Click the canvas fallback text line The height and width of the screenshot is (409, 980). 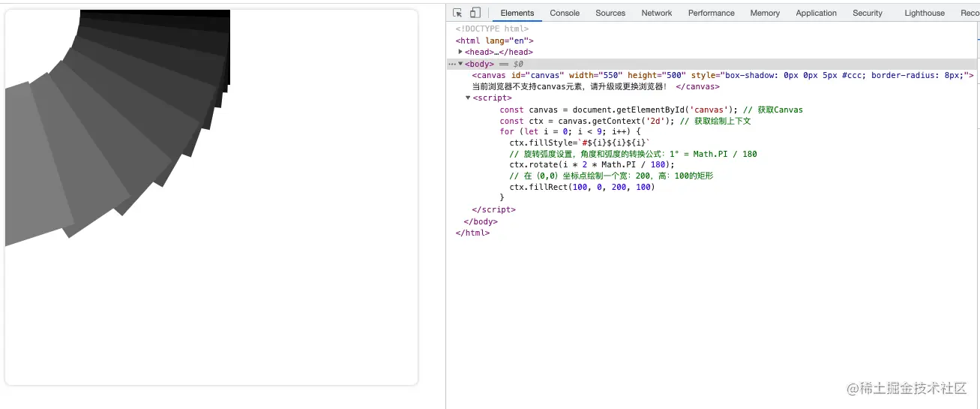[x=568, y=86]
